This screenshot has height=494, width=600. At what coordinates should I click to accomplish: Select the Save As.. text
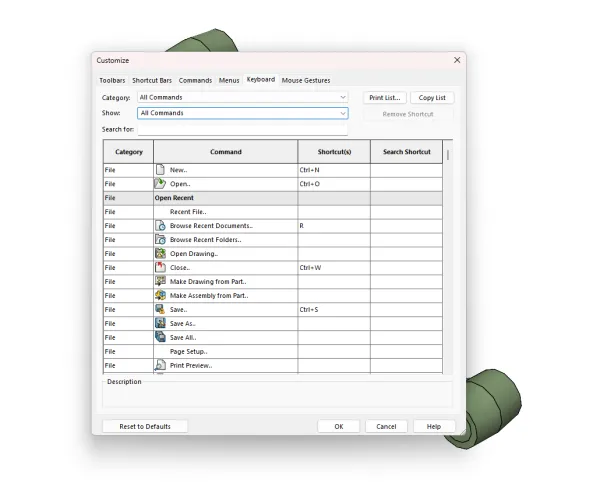(183, 323)
